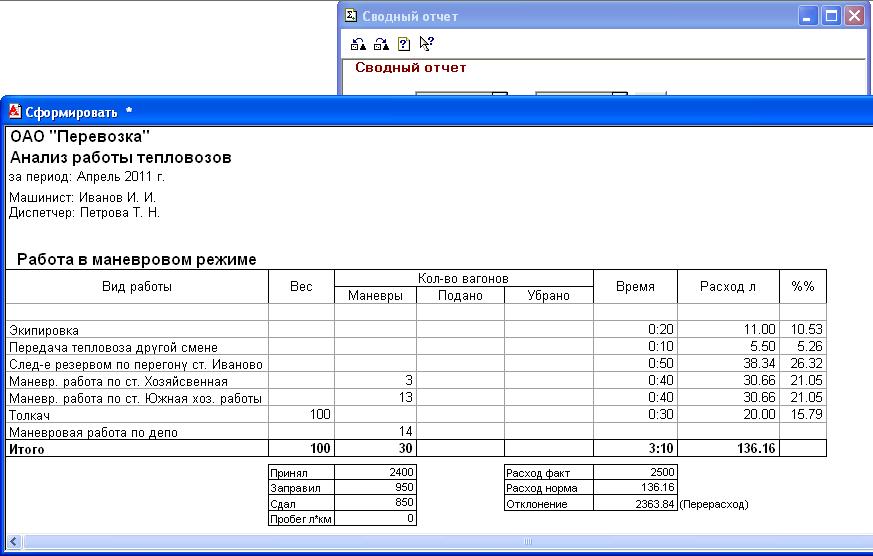Click weight 100 in Толкач row
Image resolution: width=873 pixels, height=556 pixels.
(320, 414)
